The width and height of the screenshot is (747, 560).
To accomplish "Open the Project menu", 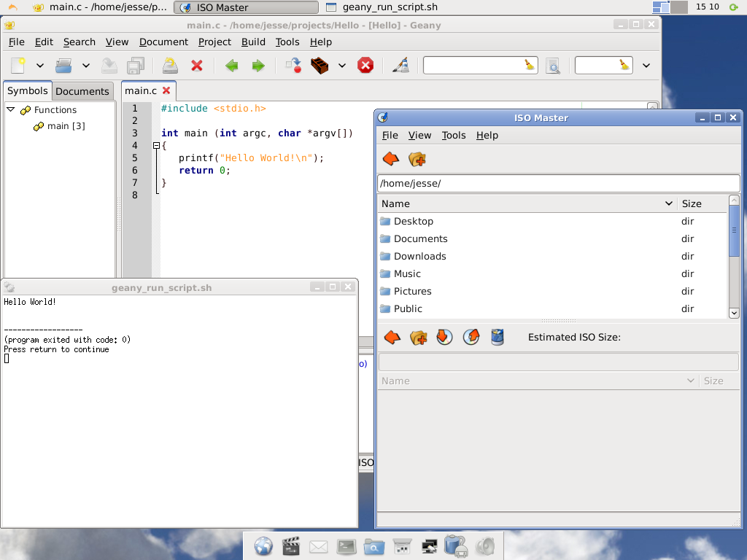I will click(214, 42).
